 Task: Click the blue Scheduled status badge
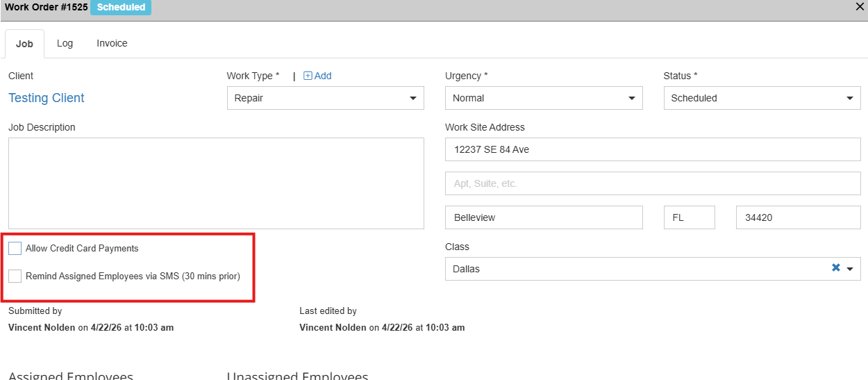(x=121, y=7)
